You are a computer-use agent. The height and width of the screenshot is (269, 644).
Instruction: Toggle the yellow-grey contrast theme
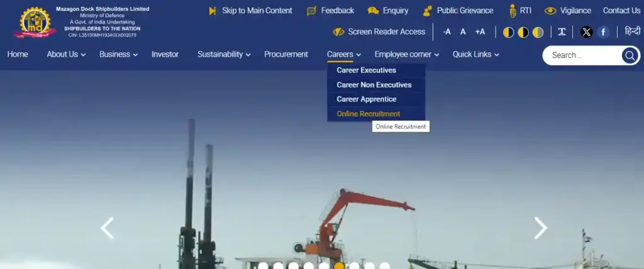[x=538, y=32]
